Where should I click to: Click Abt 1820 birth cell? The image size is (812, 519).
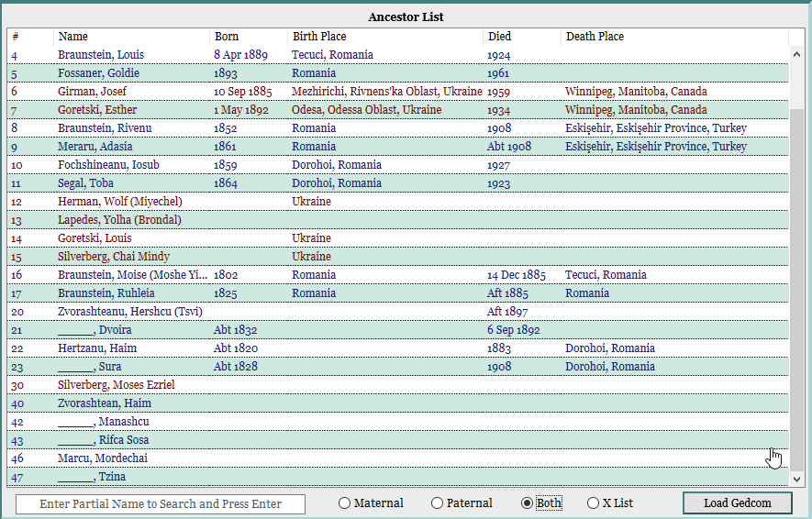[x=236, y=348]
